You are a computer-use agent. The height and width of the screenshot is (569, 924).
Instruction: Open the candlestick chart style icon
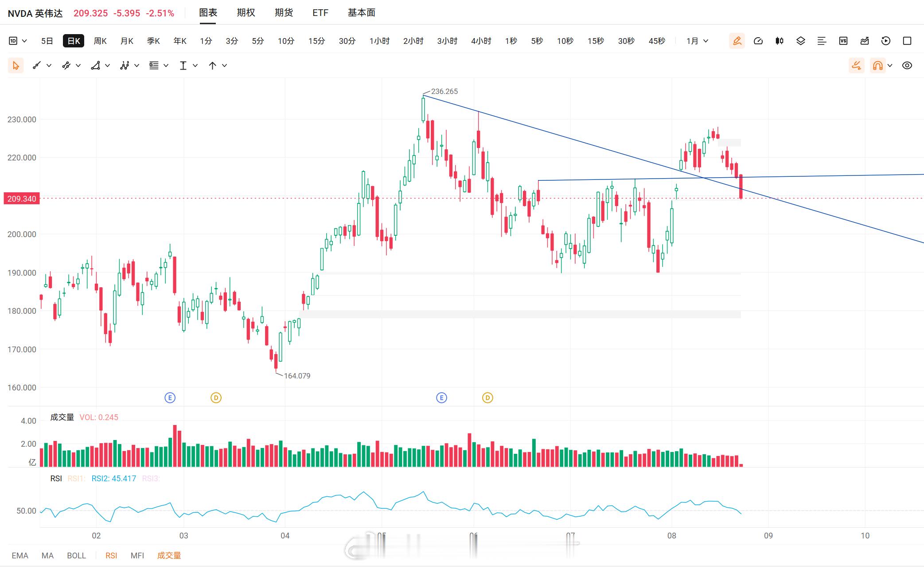(x=780, y=41)
